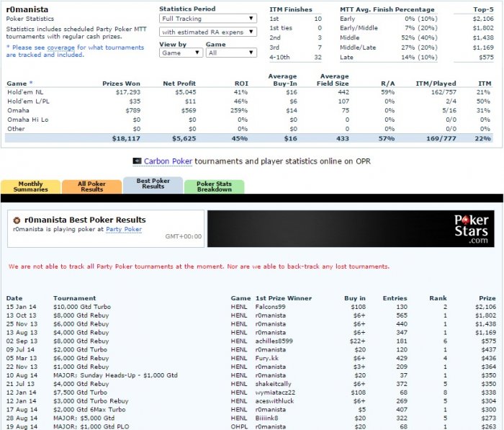Click the Buy in column header

(x=355, y=298)
